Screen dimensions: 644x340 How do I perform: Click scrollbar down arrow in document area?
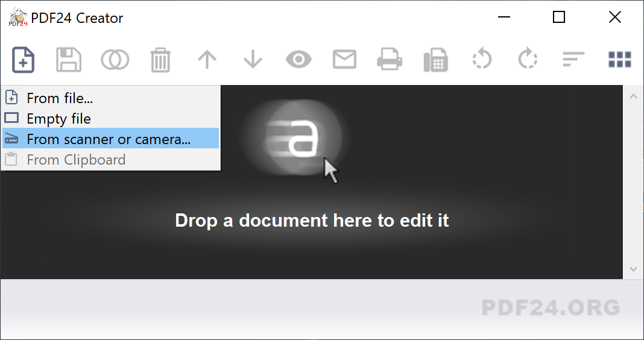tap(633, 268)
